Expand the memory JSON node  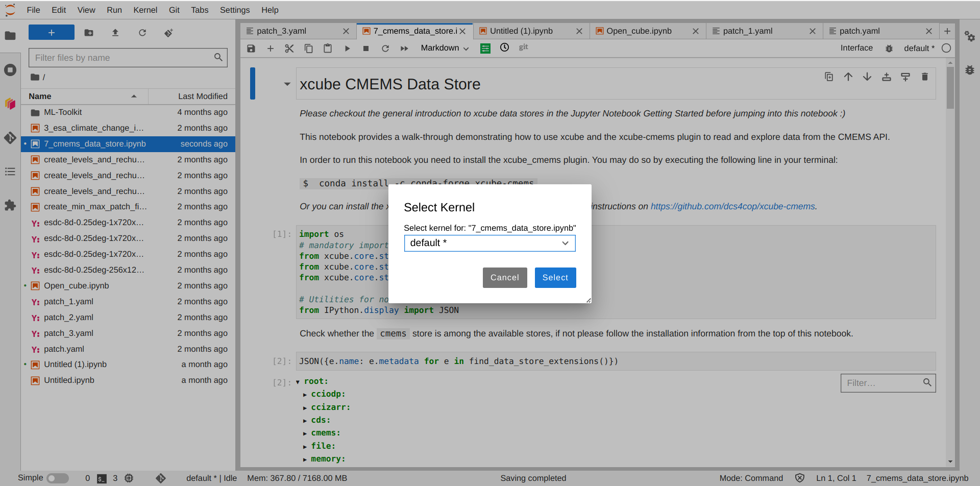[x=305, y=459]
